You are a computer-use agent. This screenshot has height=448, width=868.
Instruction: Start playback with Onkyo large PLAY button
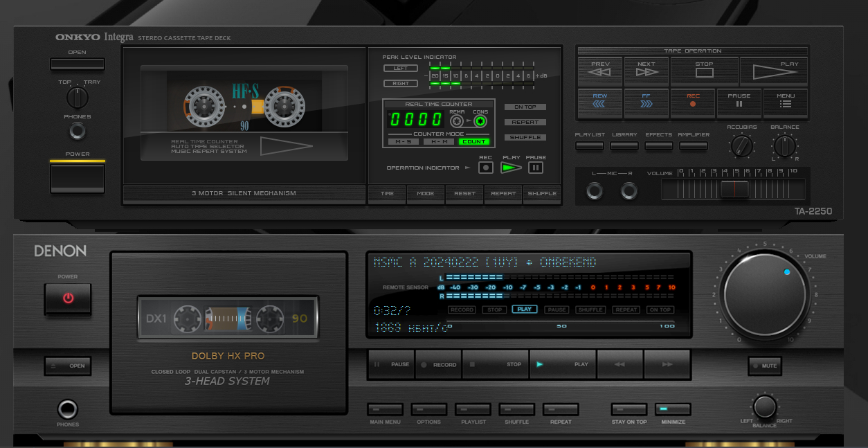point(774,71)
